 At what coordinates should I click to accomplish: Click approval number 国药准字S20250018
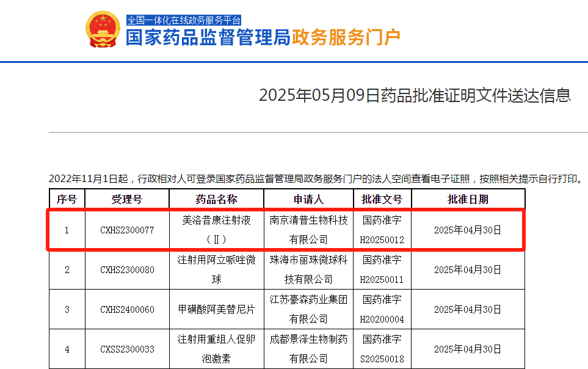tap(382, 349)
